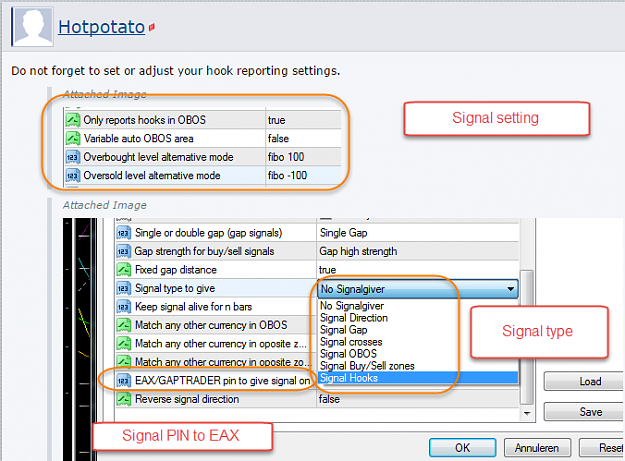Click the Save button
The height and width of the screenshot is (461, 625).
(x=584, y=412)
